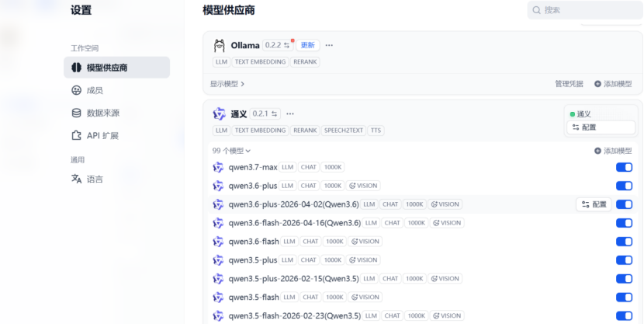Click 添加模型 in the 通义 card
This screenshot has width=644, height=324.
click(613, 151)
